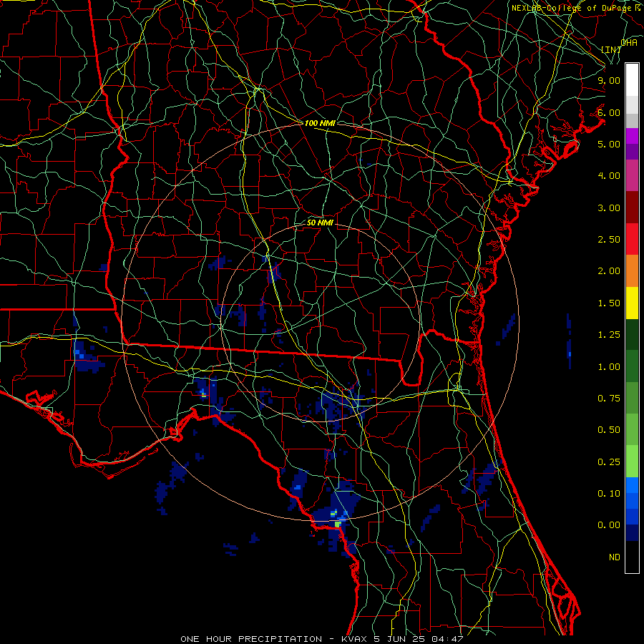Click the legend value 2.50
This screenshot has width=644, height=644.
[x=609, y=240]
